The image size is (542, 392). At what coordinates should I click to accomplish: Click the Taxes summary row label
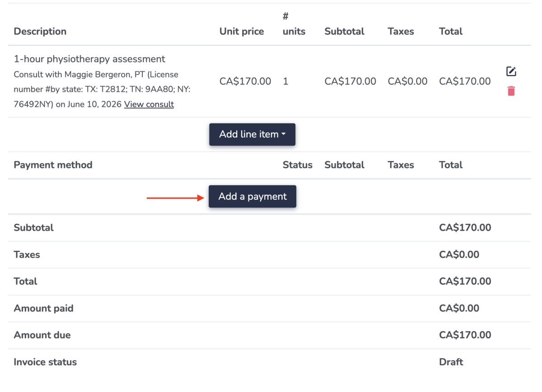(27, 255)
